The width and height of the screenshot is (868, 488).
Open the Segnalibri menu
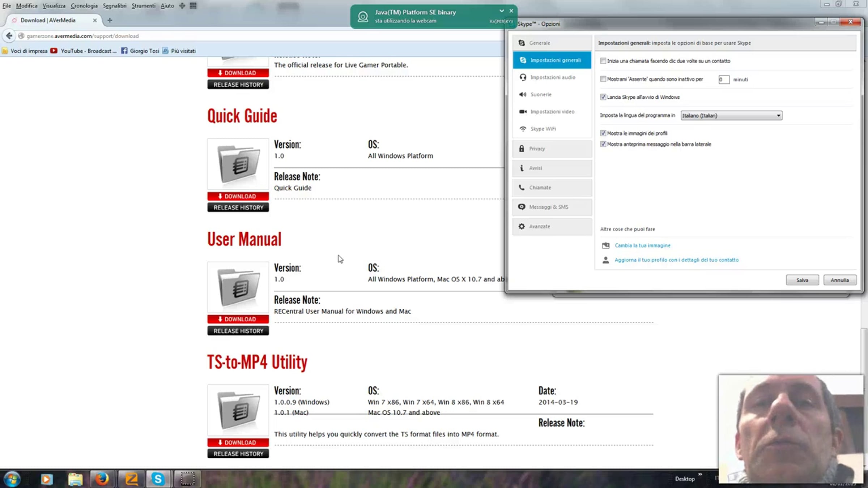pyautogui.click(x=115, y=6)
